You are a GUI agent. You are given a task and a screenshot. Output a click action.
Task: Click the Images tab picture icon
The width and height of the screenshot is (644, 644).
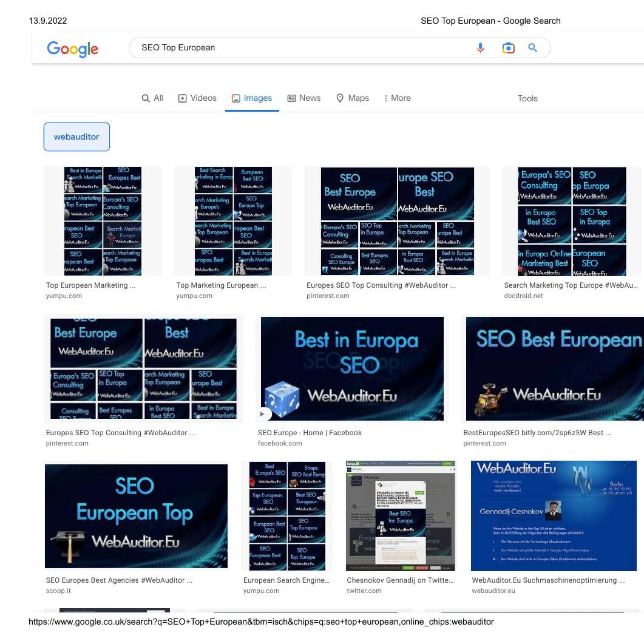(236, 98)
